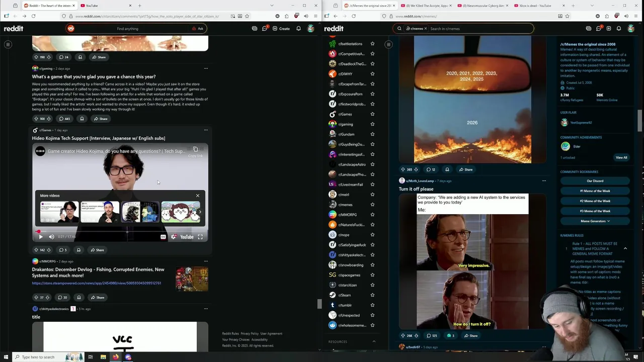
Task: Favorite r/Steam with star toggle
Action: (372, 295)
